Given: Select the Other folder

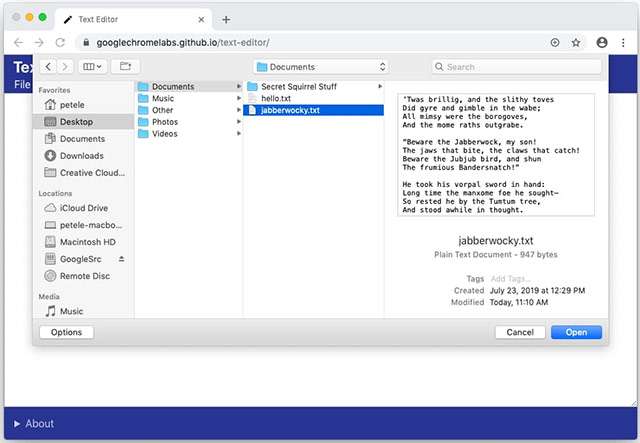Looking at the screenshot, I should [189, 110].
